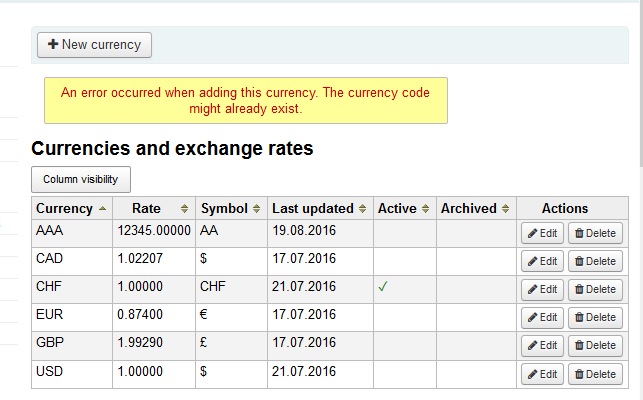Edit the CHF currency entry
The width and height of the screenshot is (643, 400).
[542, 289]
